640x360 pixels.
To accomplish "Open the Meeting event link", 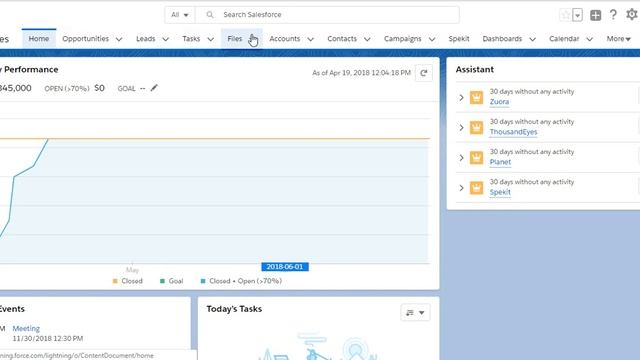I will coord(26,329).
